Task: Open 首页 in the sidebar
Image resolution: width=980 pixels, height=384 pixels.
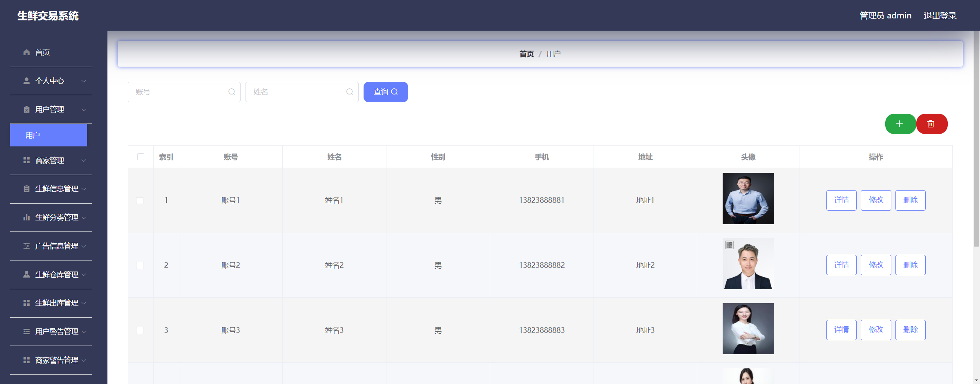Action: click(51, 52)
